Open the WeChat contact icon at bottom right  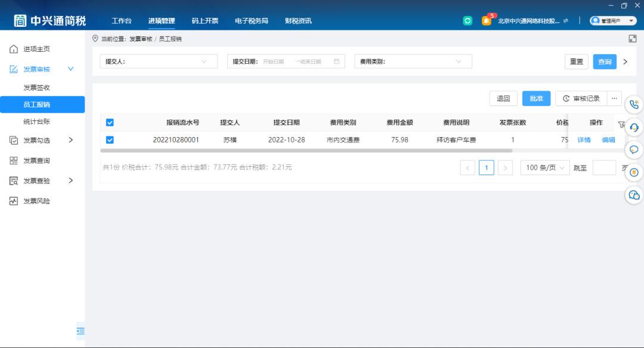click(633, 195)
